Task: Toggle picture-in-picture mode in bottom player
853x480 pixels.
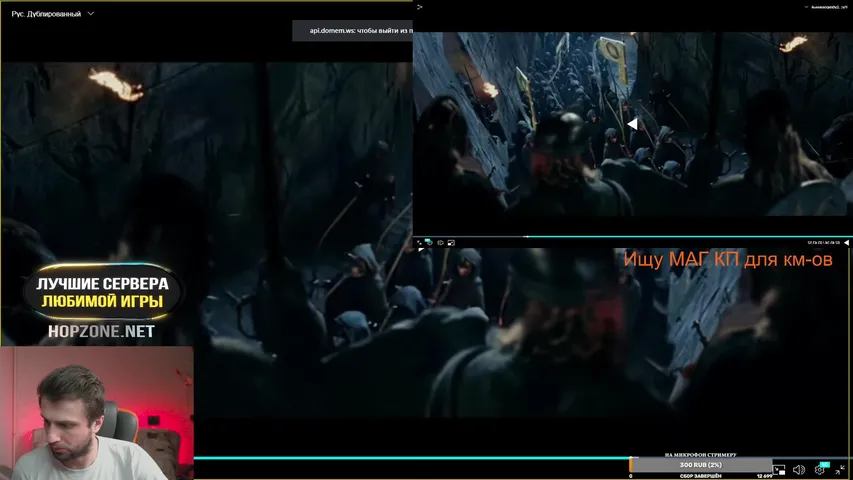Action: (779, 470)
